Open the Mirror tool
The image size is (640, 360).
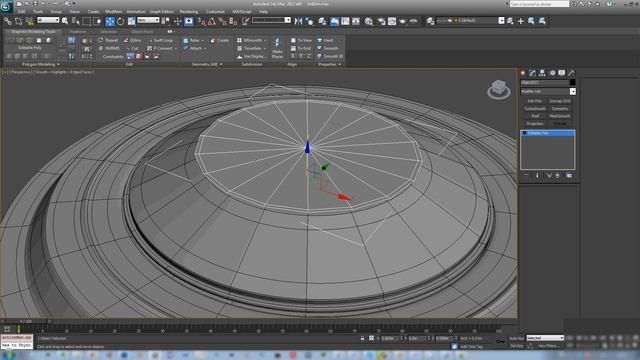(298, 21)
